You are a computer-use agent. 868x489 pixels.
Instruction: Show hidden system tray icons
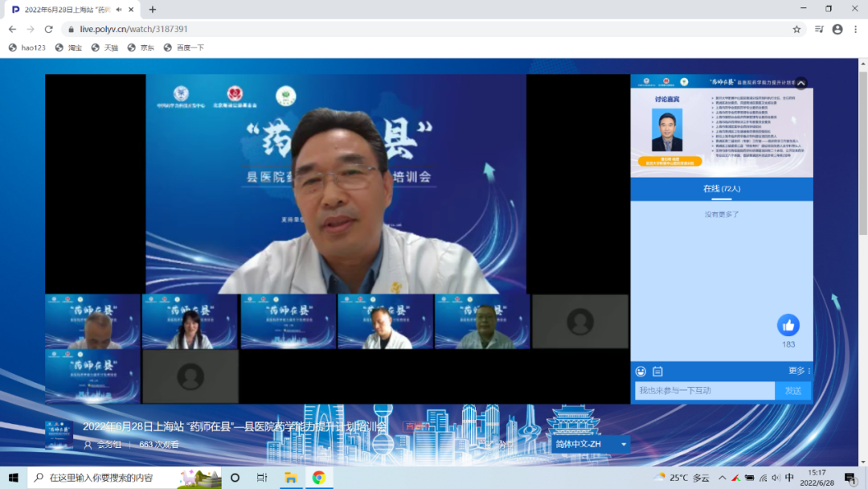click(722, 478)
